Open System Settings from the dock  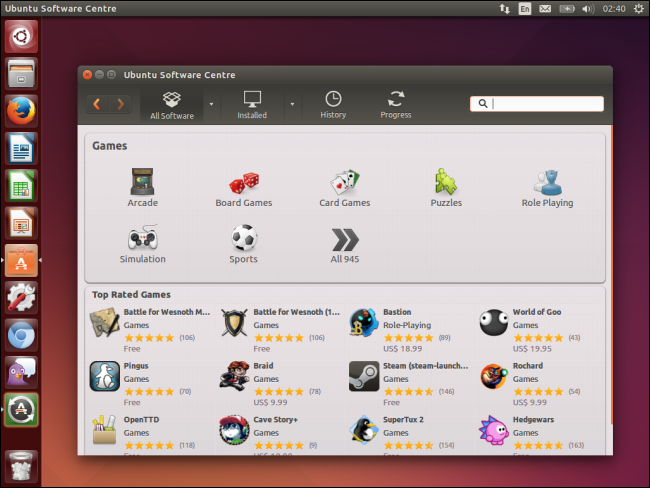point(21,298)
